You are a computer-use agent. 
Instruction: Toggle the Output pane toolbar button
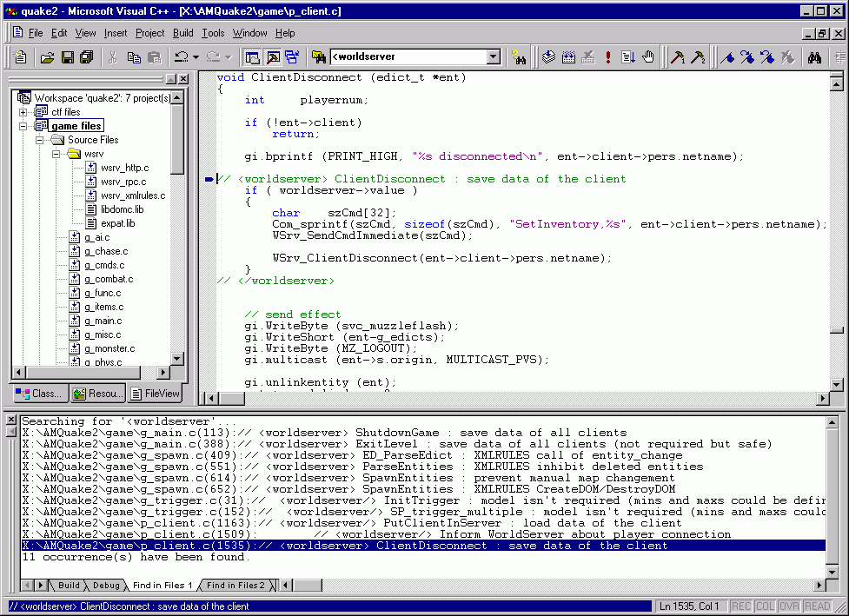(x=272, y=56)
